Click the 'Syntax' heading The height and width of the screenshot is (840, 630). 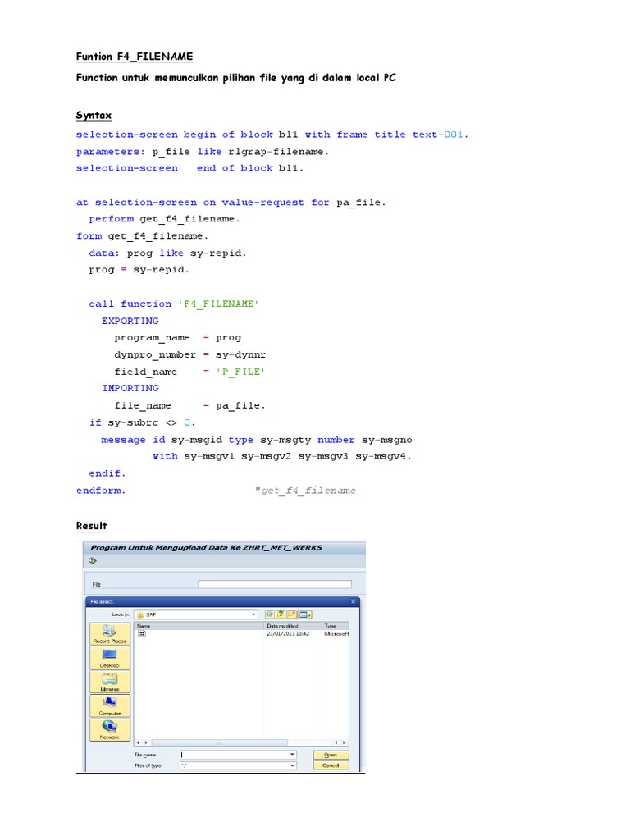click(x=94, y=115)
